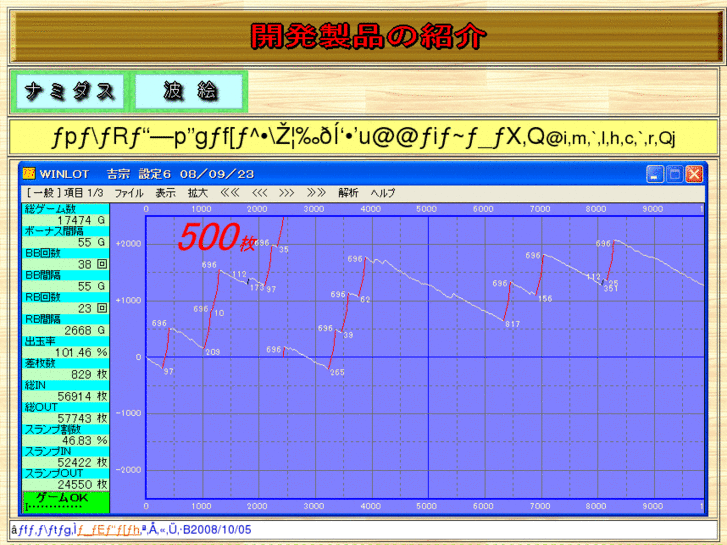Image resolution: width=727 pixels, height=545 pixels.
Task: Open the 拡大 menu
Action: click(198, 193)
